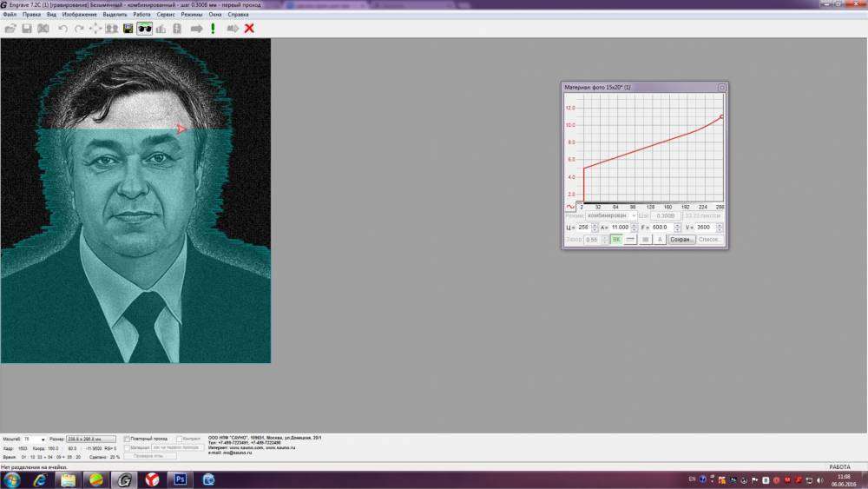
Task: Click the Engrave G taskbar icon
Action: tap(124, 479)
